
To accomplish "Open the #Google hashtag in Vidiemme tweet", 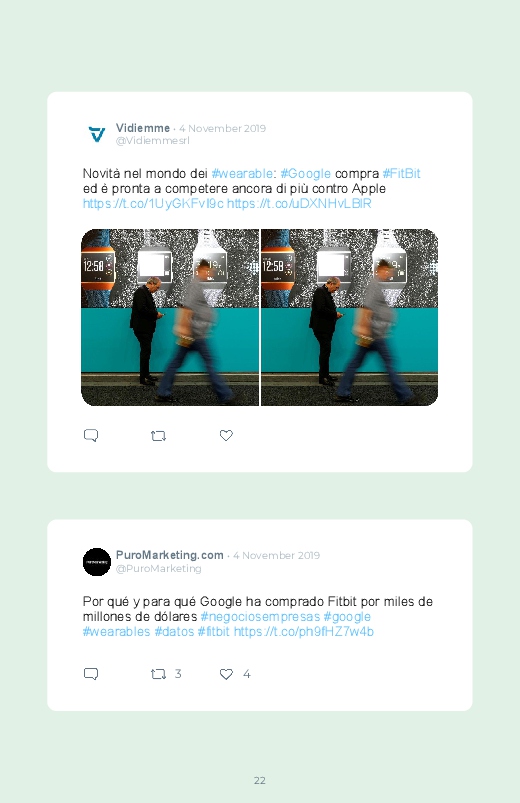I will 305,174.
